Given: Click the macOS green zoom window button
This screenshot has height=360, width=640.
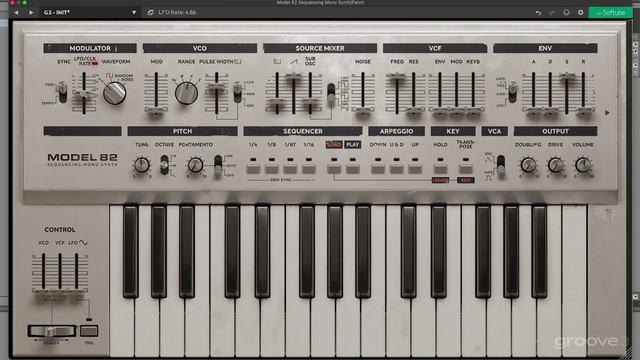Looking at the screenshot, I should (x=24, y=2).
